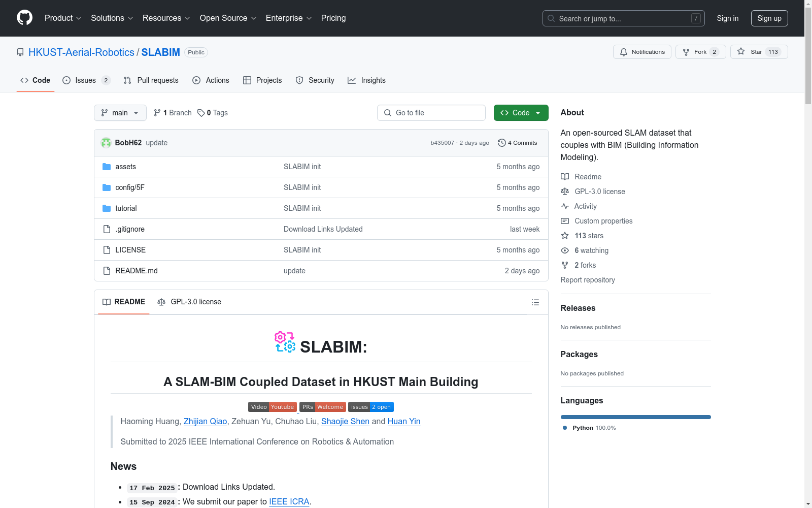Switch to the GPL-3.0 license tab
The image size is (812, 508).
pyautogui.click(x=189, y=302)
